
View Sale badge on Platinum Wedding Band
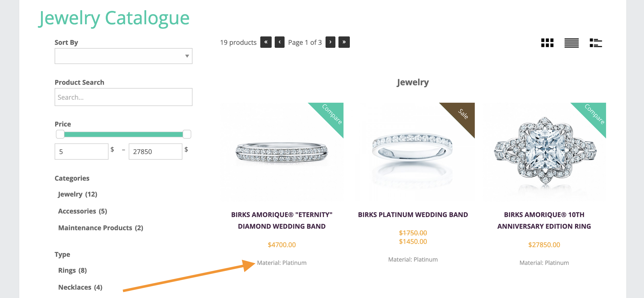461,116
